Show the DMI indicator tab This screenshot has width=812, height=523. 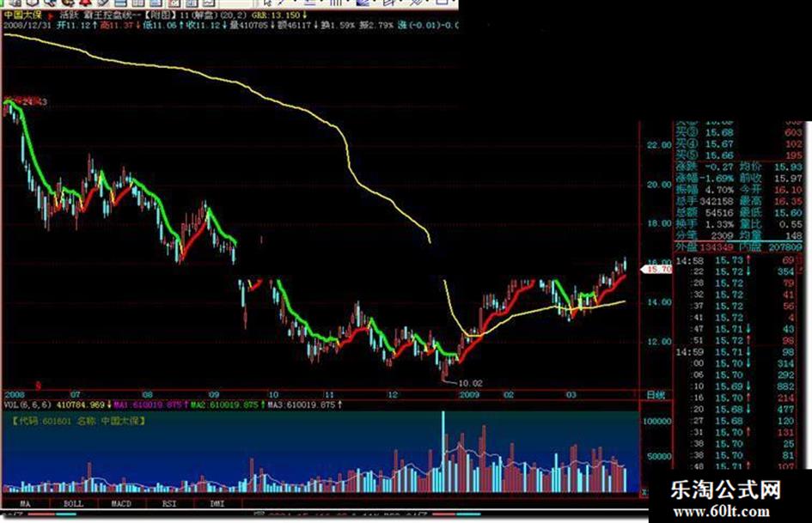[217, 503]
